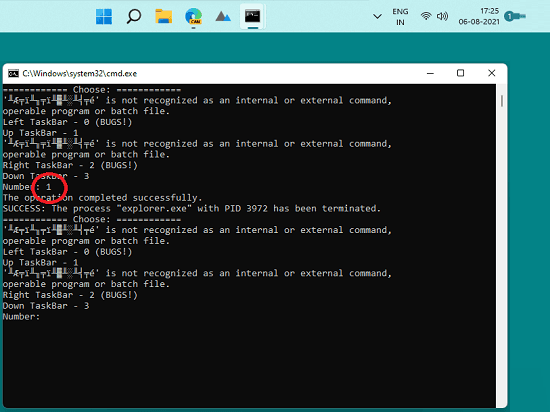This screenshot has height=412, width=550.
Task: Minimize the cmd.exe window
Action: (430, 73)
